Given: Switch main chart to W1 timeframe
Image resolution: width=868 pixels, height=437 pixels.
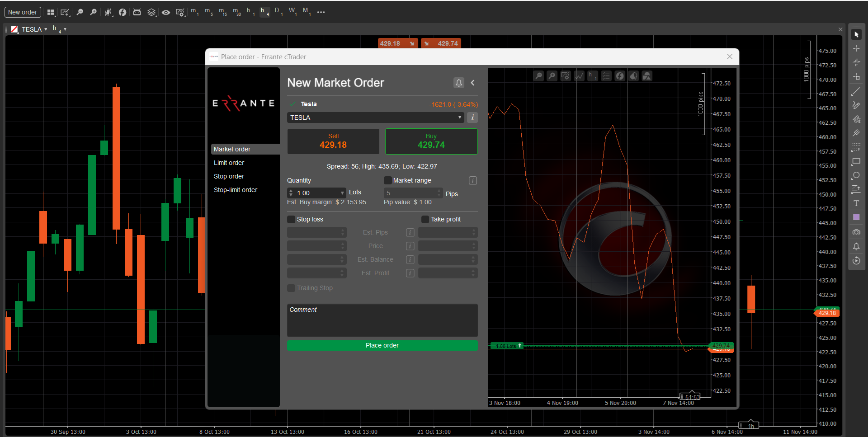Looking at the screenshot, I should point(293,11).
